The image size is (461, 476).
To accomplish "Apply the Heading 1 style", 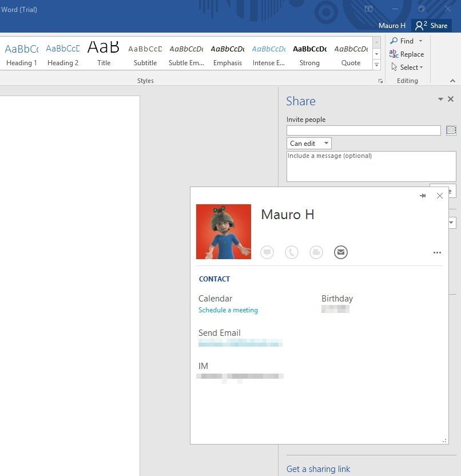I will coord(21,53).
